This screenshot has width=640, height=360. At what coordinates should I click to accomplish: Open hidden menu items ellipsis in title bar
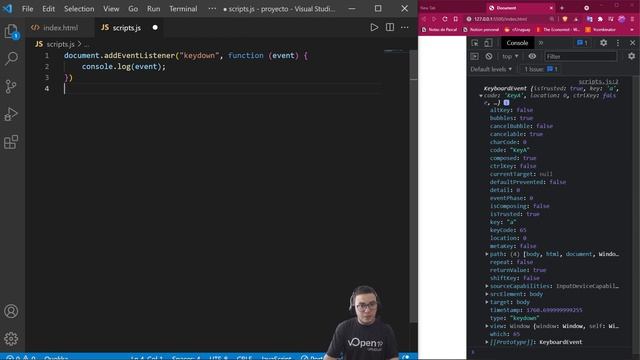pos(212,9)
